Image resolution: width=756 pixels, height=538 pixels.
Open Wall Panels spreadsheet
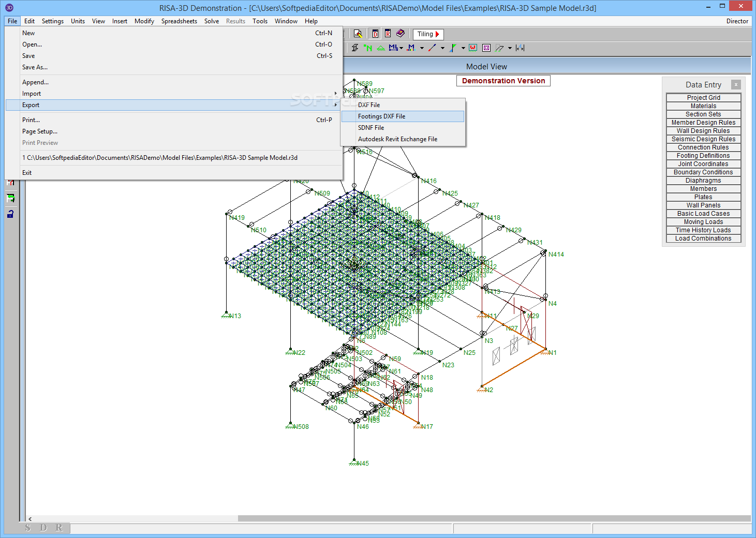pyautogui.click(x=703, y=205)
